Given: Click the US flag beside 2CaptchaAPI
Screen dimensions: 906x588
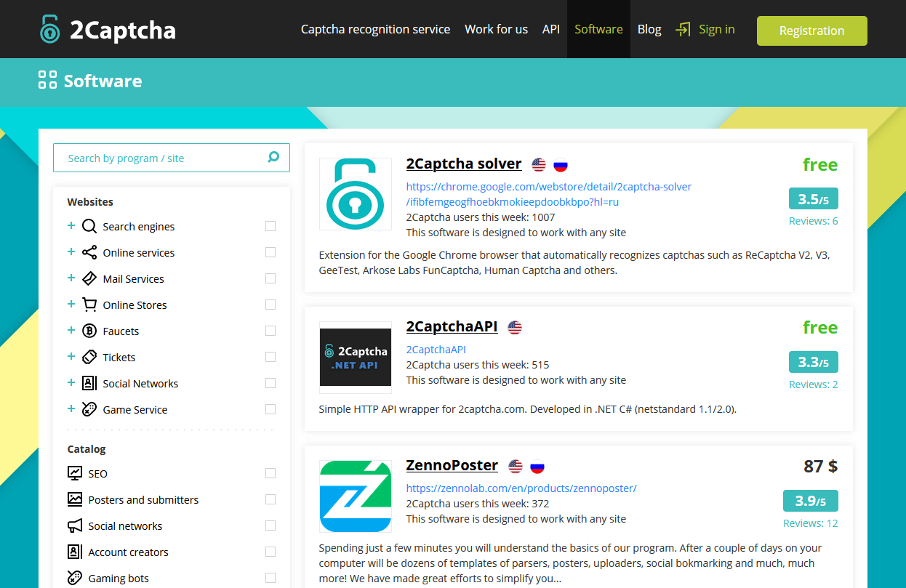Looking at the screenshot, I should 515,328.
